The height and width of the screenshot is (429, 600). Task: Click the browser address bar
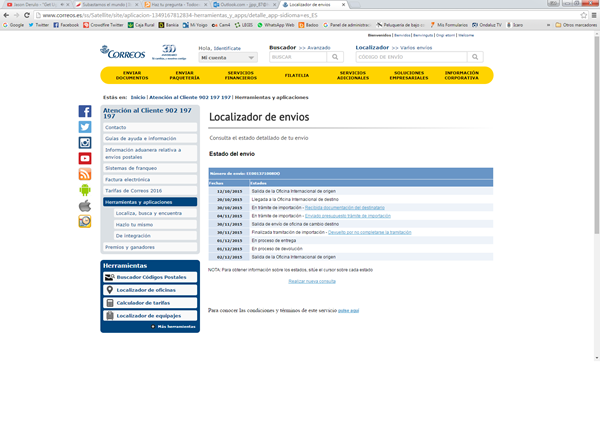306,15
